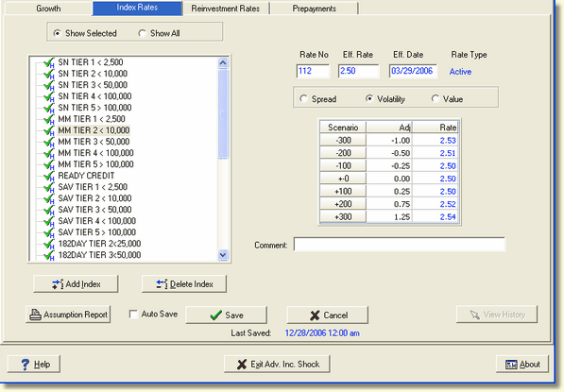Click the Rate cell showing 2.54

tap(436, 217)
